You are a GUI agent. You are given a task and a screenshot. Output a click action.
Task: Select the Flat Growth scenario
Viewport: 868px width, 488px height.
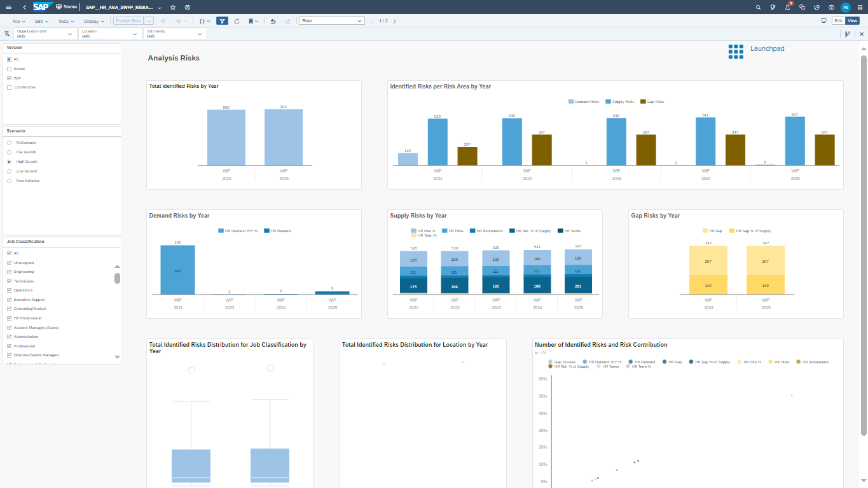coord(9,152)
